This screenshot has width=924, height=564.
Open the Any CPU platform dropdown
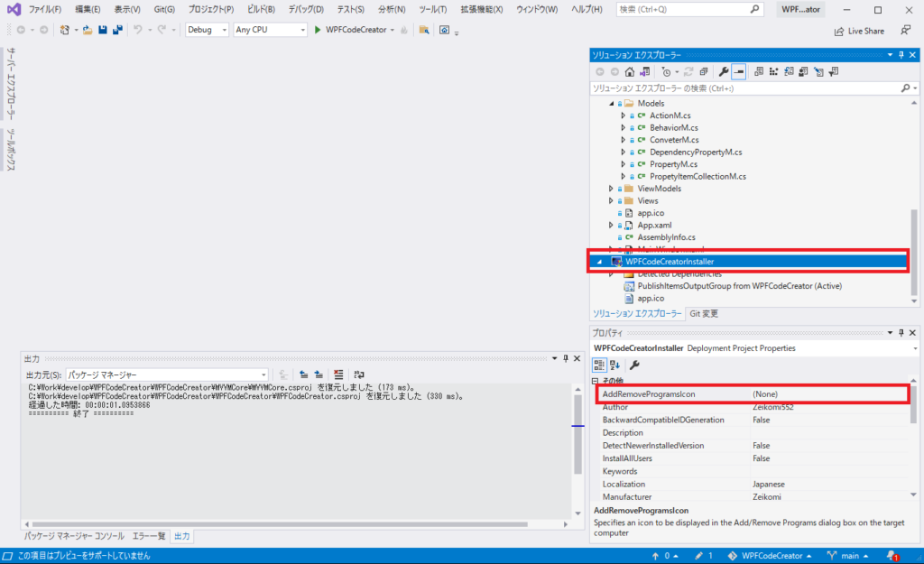tap(270, 30)
